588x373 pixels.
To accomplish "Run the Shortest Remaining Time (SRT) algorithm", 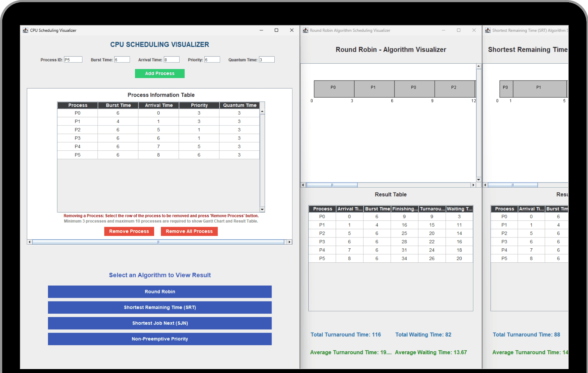I will (160, 307).
